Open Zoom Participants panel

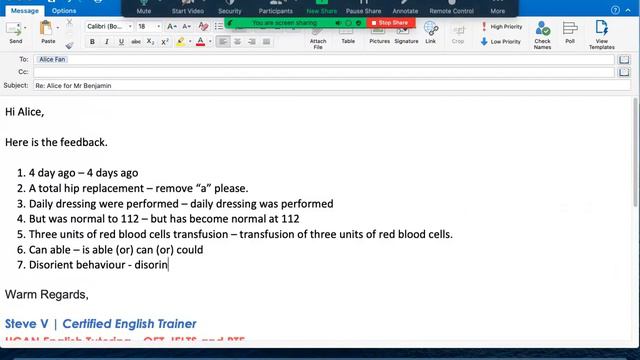click(276, 8)
